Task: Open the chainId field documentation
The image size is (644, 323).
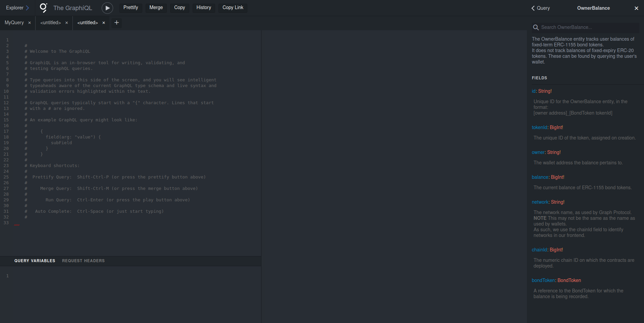Action: [x=539, y=250]
